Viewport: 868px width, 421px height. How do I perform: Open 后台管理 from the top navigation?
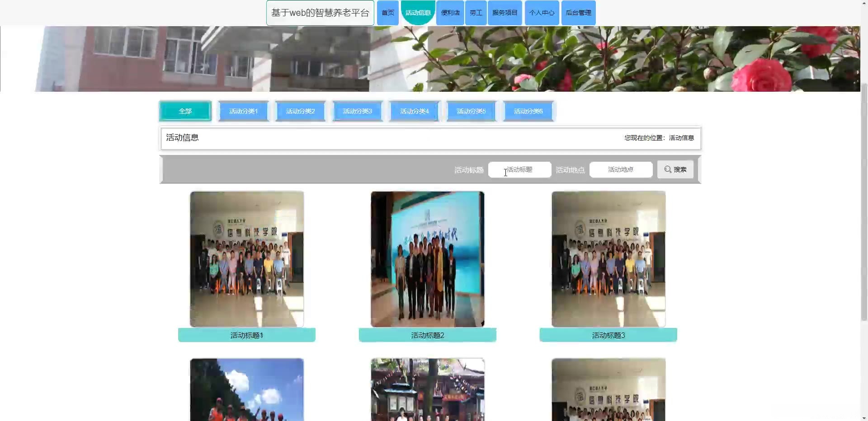[x=578, y=13]
